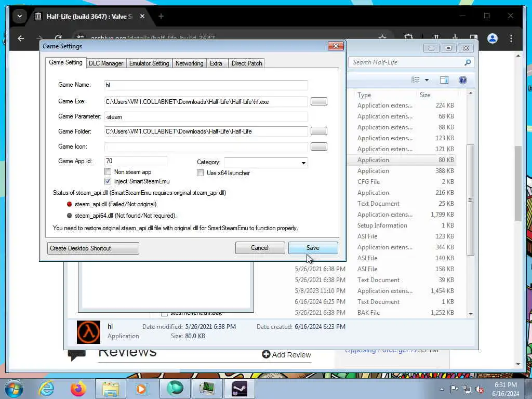
Task: Click the Game Name field
Action: 206,85
